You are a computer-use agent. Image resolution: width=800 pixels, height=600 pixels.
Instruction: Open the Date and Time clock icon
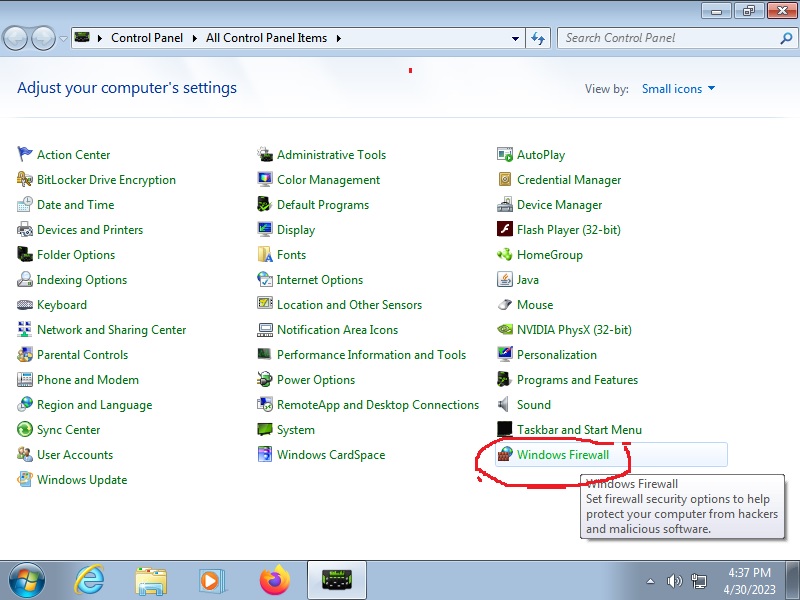(x=24, y=204)
